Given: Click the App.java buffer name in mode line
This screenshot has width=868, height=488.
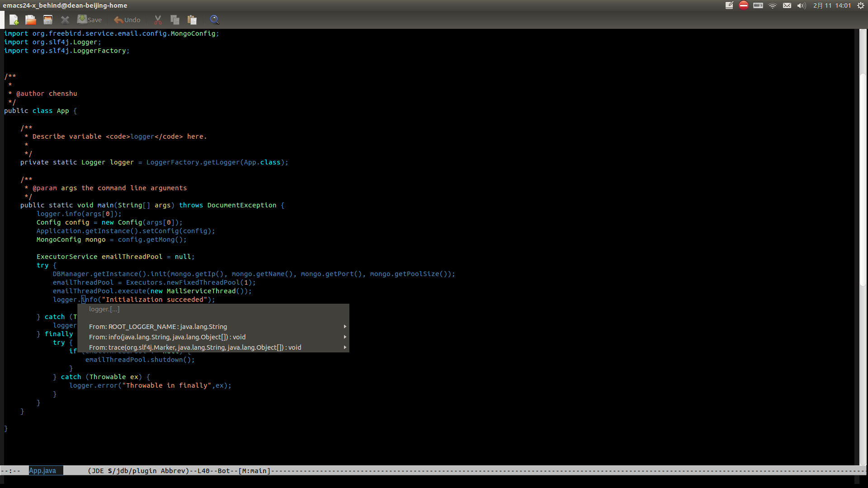Looking at the screenshot, I should (42, 471).
